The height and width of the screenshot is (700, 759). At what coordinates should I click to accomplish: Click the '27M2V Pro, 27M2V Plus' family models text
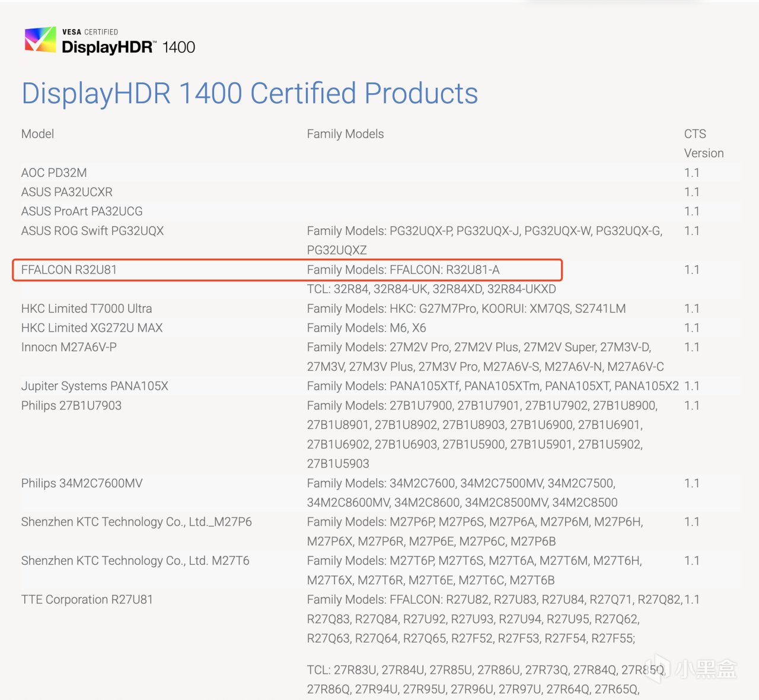point(485,357)
